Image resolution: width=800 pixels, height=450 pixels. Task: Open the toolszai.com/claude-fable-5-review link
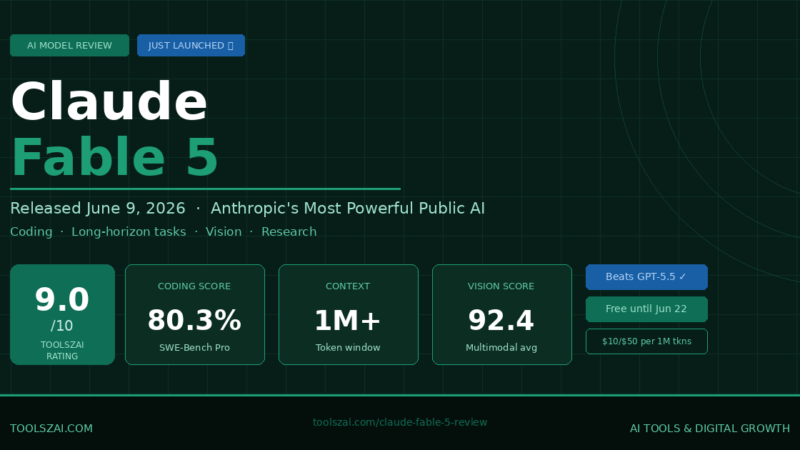(400, 422)
